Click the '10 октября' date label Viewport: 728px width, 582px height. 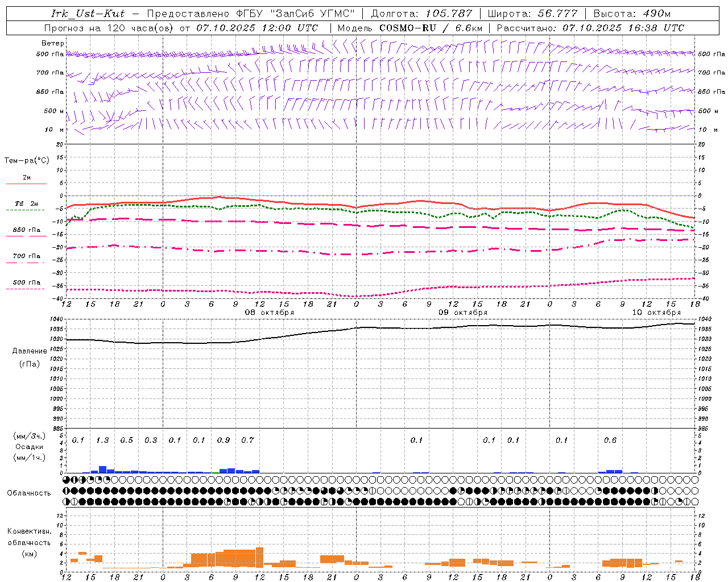click(656, 313)
